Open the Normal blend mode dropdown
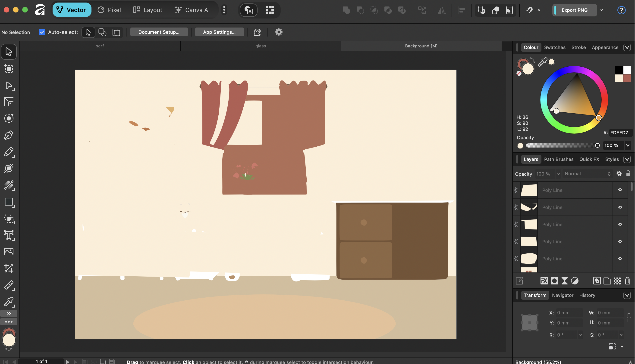 [587, 174]
